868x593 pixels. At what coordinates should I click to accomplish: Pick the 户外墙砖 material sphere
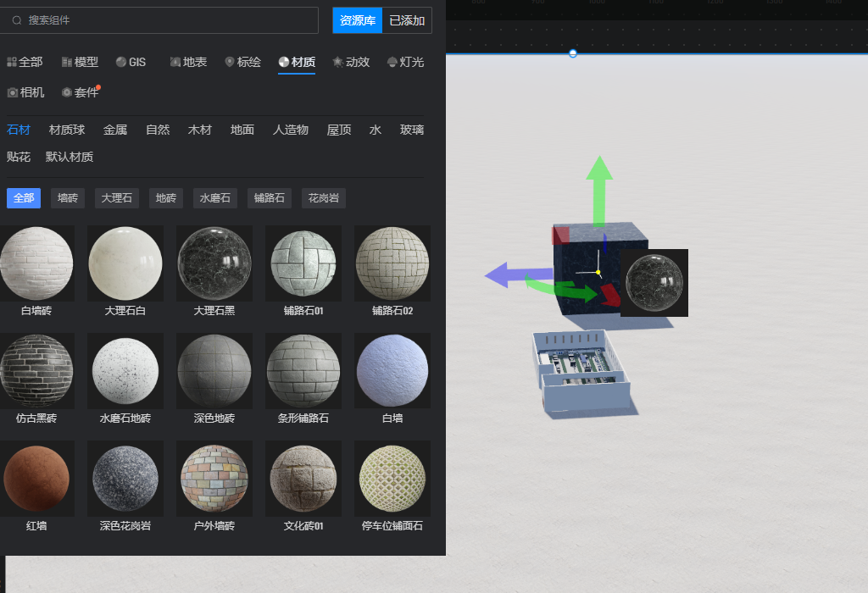click(x=214, y=479)
